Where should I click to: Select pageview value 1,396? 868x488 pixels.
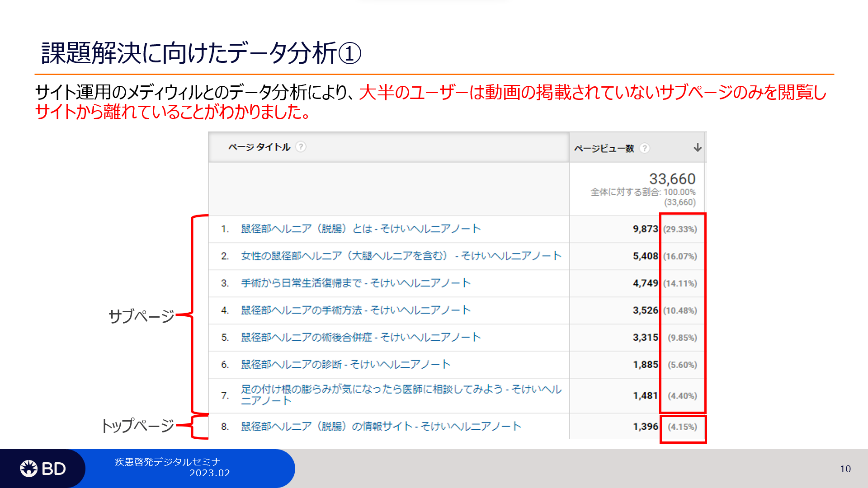click(645, 426)
